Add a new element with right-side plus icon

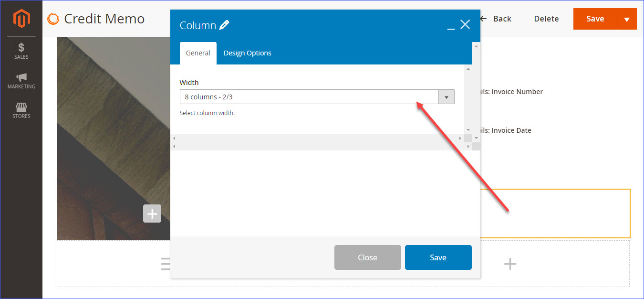(x=510, y=263)
